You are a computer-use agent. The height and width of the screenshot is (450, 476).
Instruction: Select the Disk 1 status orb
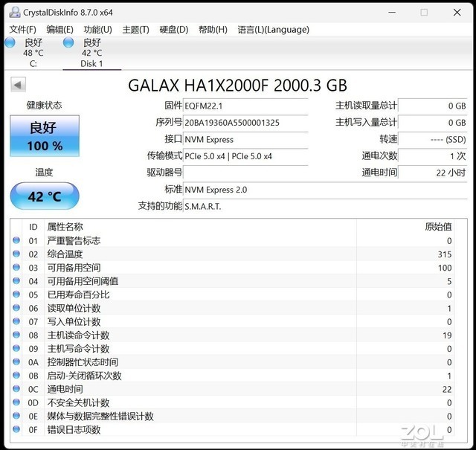[68, 42]
